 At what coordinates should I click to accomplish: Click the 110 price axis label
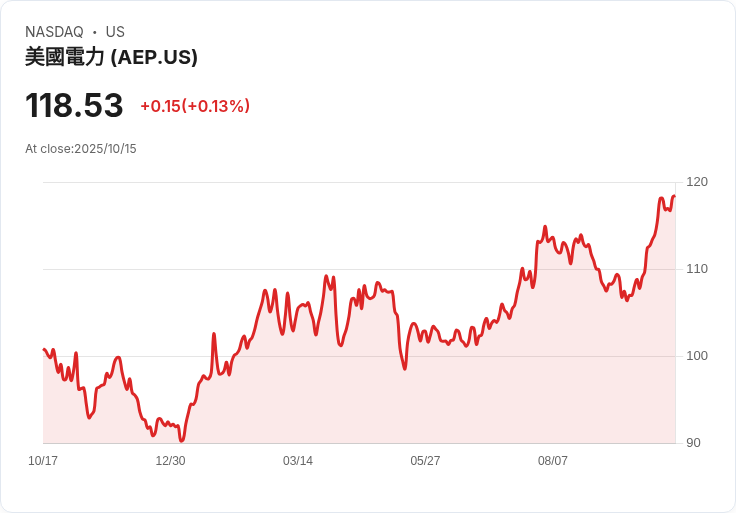click(697, 269)
